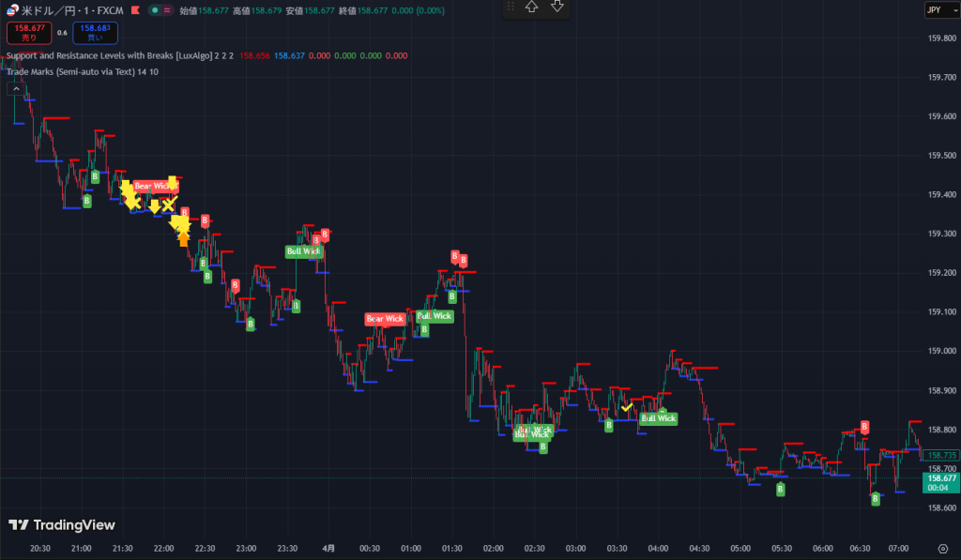Click the TradingView logo
The width and height of the screenshot is (961, 560).
61,525
